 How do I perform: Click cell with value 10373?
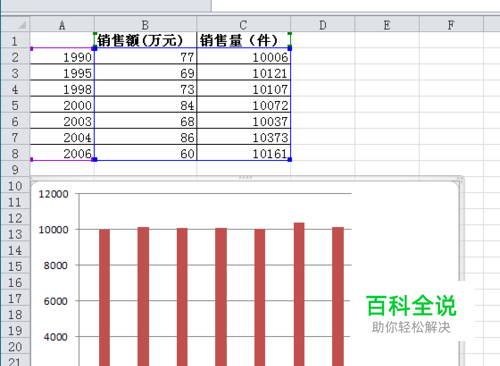pos(243,137)
